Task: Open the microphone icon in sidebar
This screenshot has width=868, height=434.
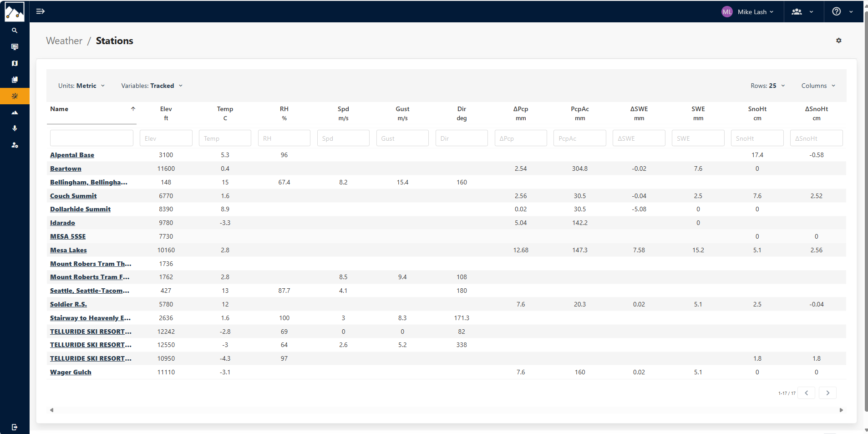Action: coord(15,128)
